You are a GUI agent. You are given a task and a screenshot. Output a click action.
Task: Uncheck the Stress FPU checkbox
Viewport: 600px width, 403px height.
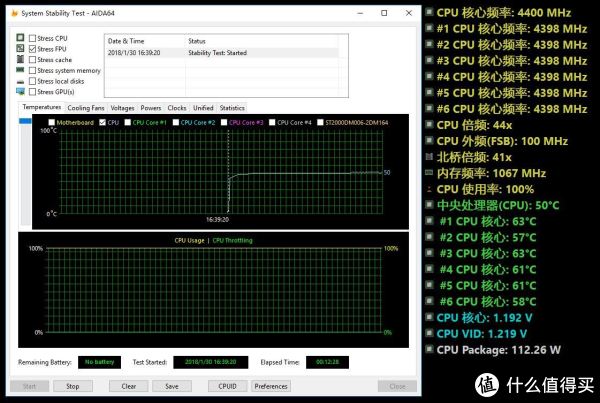[33, 49]
